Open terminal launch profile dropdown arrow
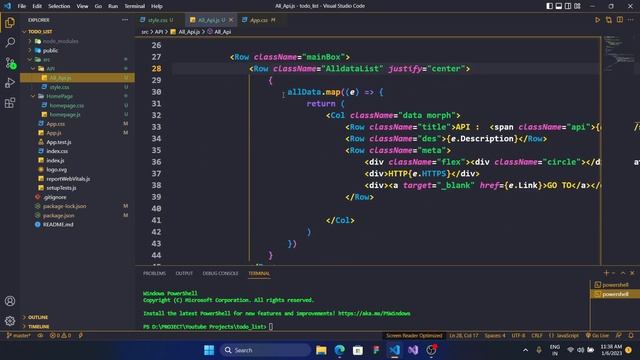 613,273
